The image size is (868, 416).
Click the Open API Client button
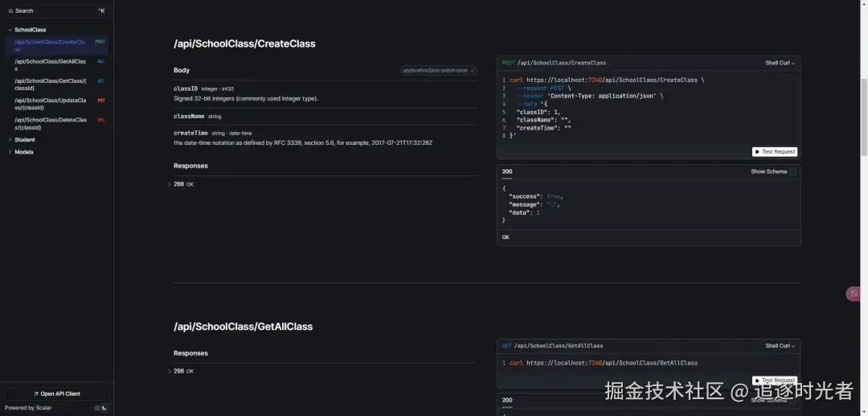[56, 393]
